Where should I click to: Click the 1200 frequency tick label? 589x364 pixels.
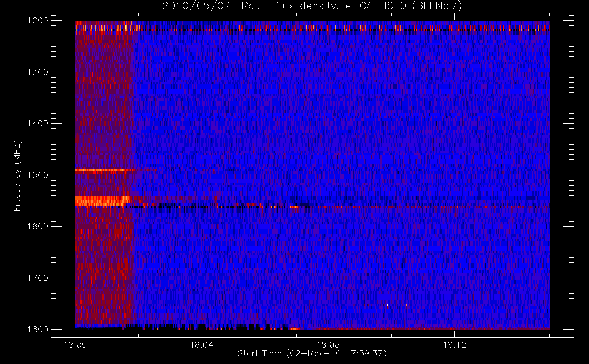(x=38, y=21)
